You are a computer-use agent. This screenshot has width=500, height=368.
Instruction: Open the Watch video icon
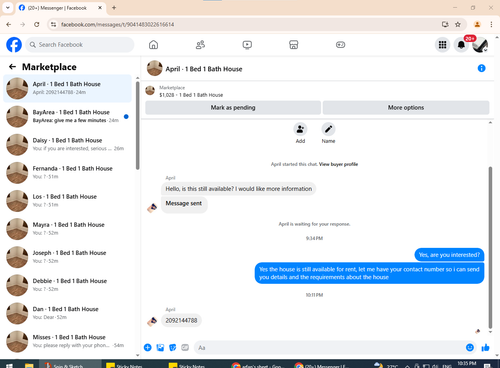coord(247,45)
